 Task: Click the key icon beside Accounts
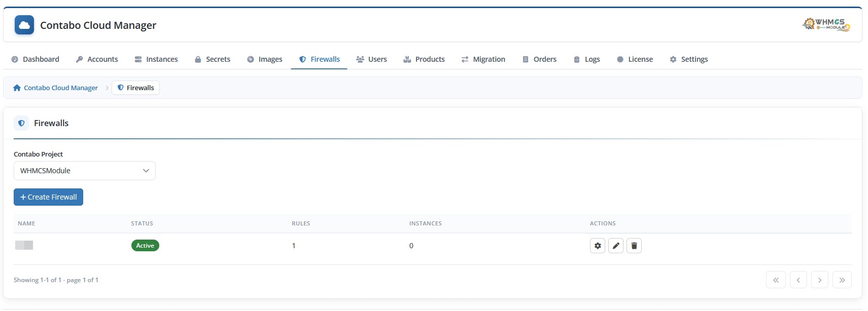point(79,59)
